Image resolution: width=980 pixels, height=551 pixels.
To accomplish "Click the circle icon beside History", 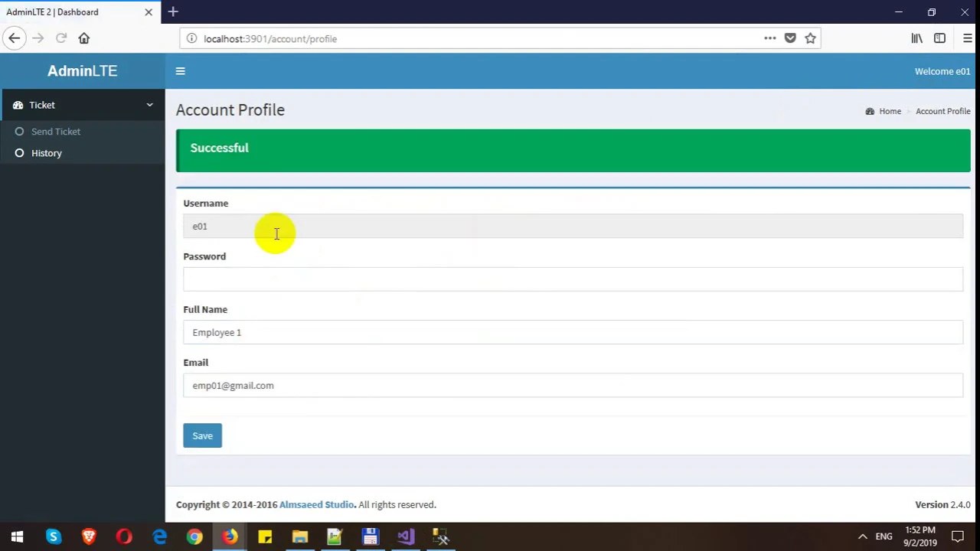I will pos(19,153).
